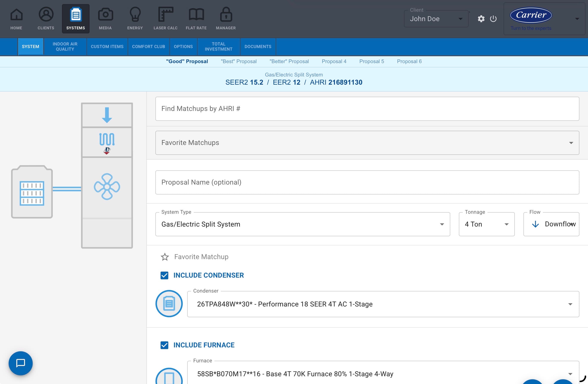Open settings gear icon
The height and width of the screenshot is (384, 588).
(x=481, y=19)
